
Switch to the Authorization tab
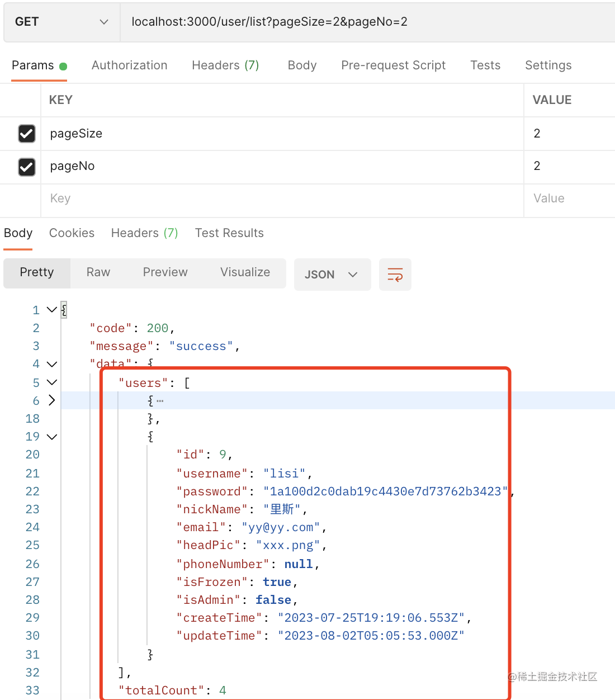tap(129, 65)
